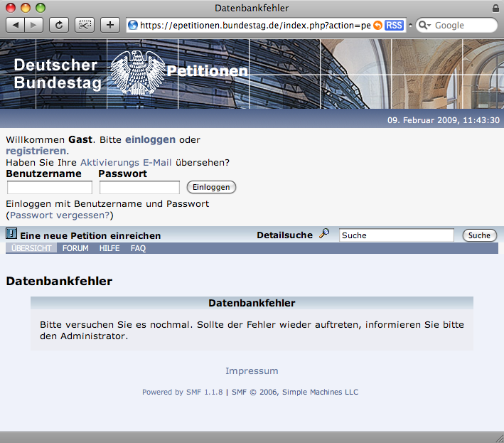
Task: Go forward with the browser forward arrow
Action: (x=33, y=25)
